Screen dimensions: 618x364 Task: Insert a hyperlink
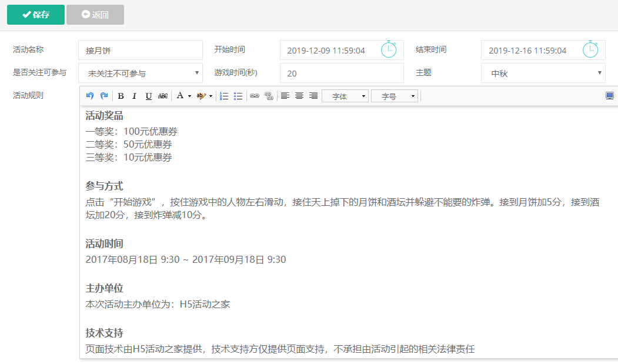(255, 96)
